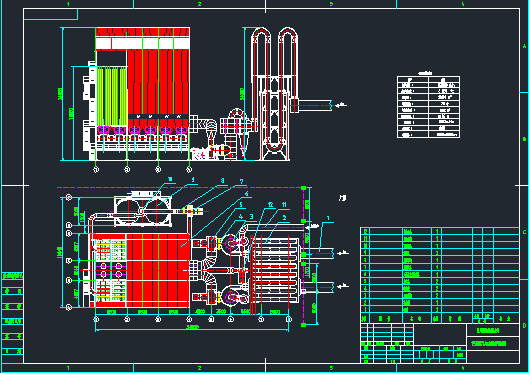529x373 pixels.
Task: Select the empty box at frame's top-left corner
Action: (x=51, y=14)
